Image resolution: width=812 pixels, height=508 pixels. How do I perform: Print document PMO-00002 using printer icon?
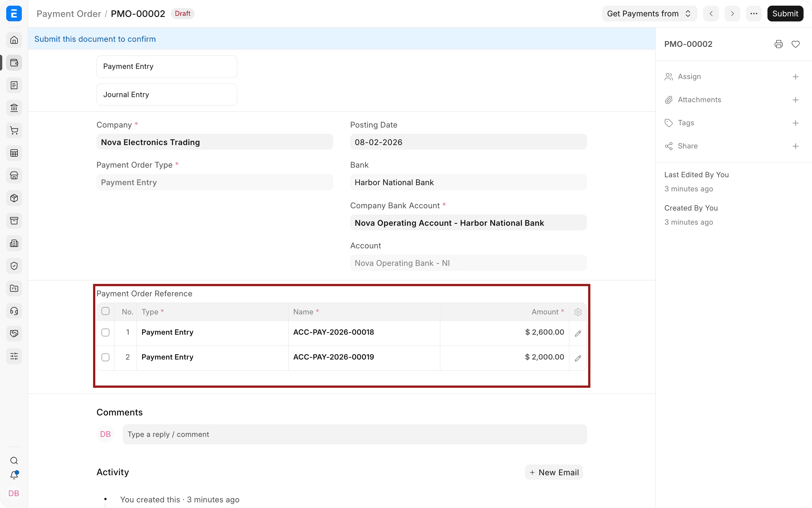778,44
